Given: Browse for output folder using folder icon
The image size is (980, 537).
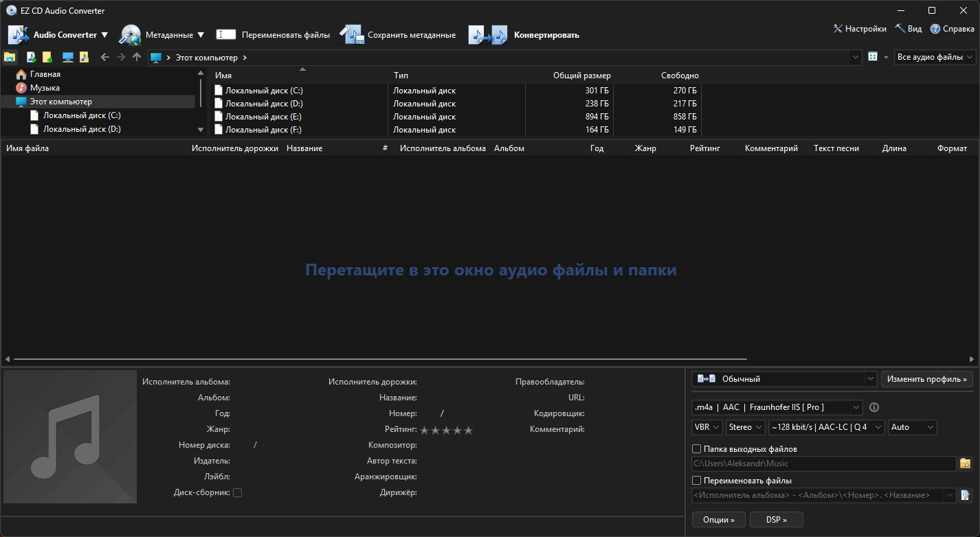Looking at the screenshot, I should tap(966, 464).
